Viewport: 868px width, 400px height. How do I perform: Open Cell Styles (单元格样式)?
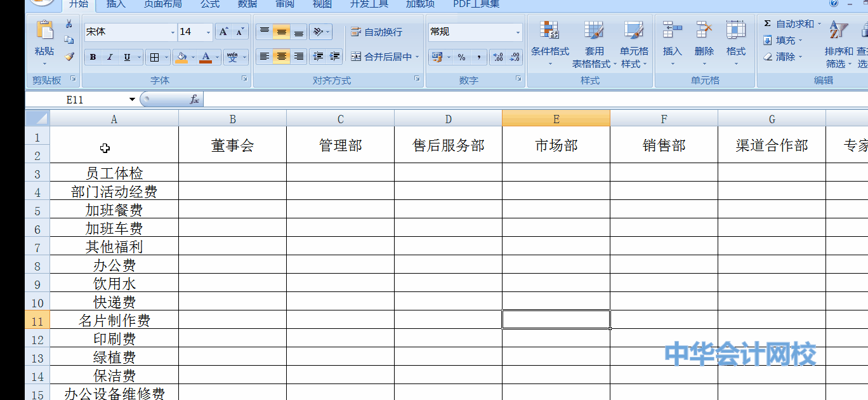tap(635, 43)
